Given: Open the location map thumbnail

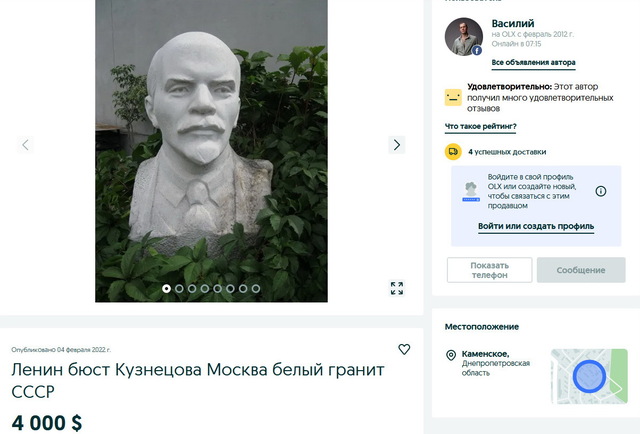Looking at the screenshot, I should [589, 376].
